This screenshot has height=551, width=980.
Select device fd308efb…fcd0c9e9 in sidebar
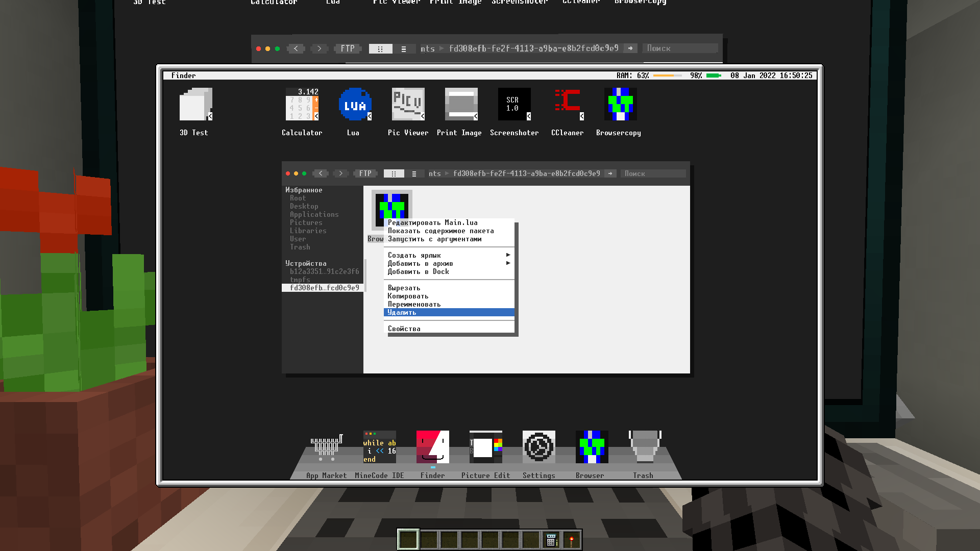323,288
